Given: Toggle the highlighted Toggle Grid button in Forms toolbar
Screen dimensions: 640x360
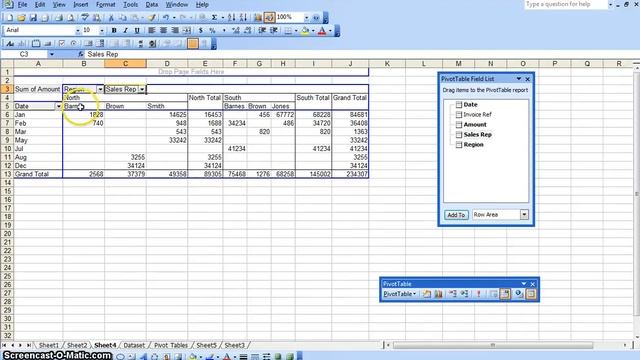Looking at the screenshot, I should tap(193, 44).
